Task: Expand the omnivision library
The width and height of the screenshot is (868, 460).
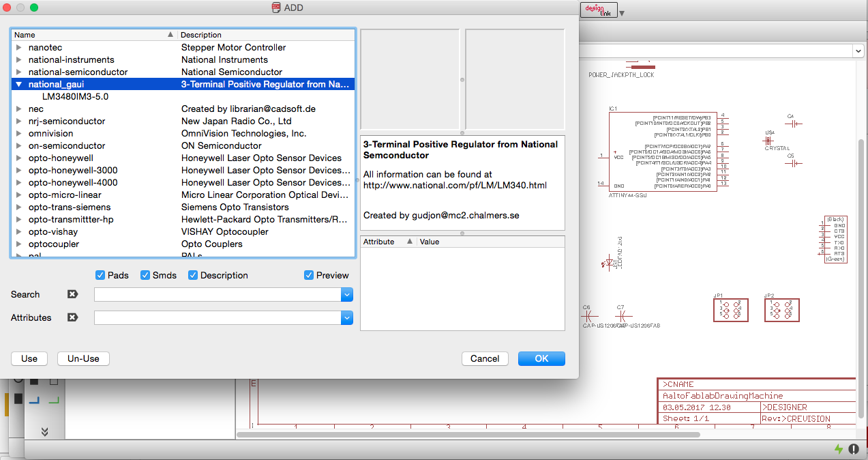Action: click(19, 133)
